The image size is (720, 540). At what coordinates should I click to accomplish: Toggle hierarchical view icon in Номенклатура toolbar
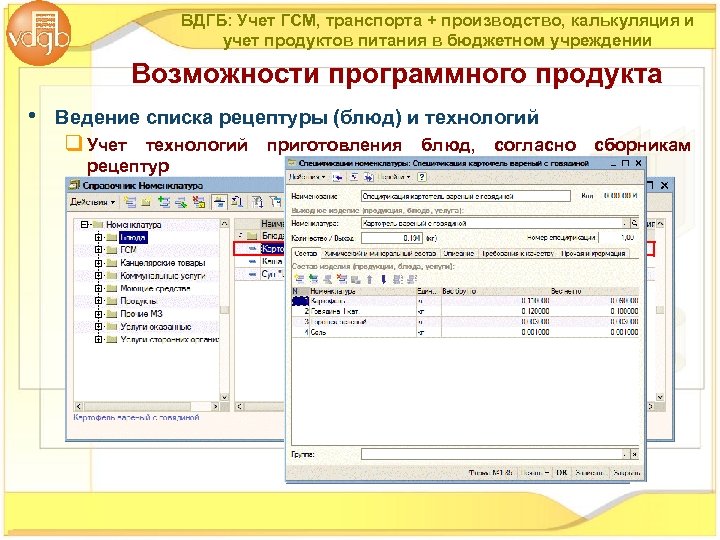(x=219, y=202)
